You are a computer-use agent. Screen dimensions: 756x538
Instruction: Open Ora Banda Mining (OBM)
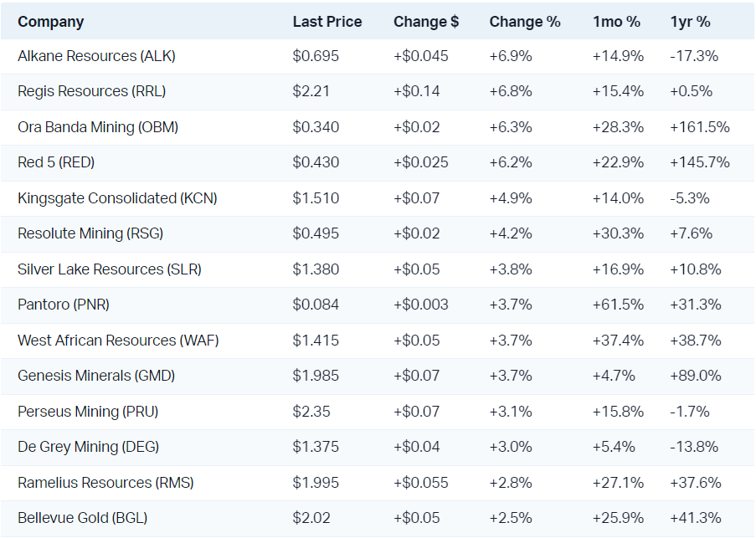(x=98, y=127)
